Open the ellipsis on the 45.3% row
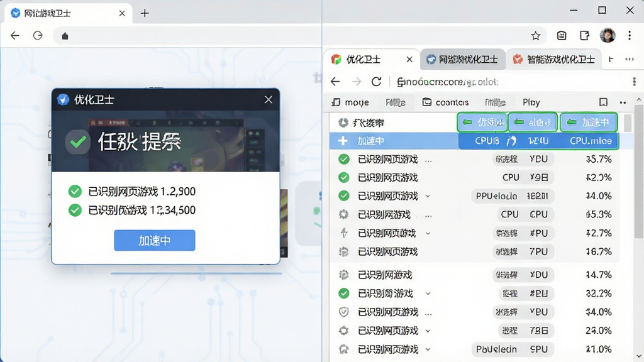 click(x=428, y=216)
